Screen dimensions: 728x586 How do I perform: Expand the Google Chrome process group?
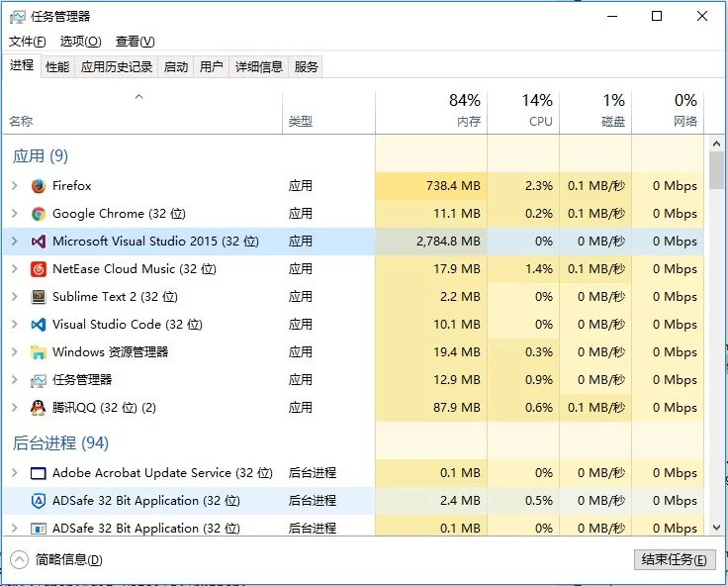coord(15,213)
